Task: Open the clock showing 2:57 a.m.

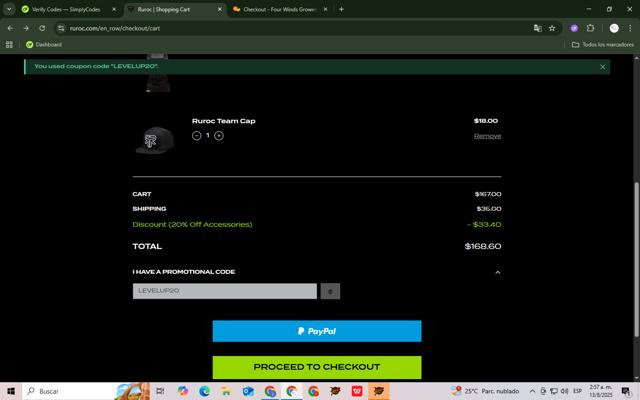Action: coord(600,391)
